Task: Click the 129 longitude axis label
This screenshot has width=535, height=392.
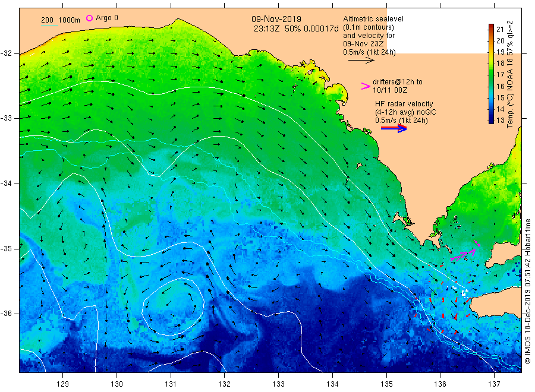Action: tap(63, 384)
